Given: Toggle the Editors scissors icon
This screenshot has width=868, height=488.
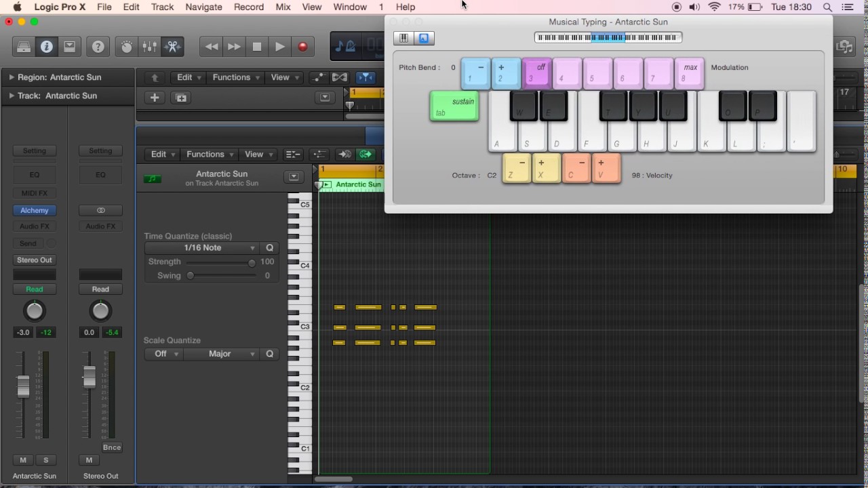Looking at the screenshot, I should tap(172, 47).
